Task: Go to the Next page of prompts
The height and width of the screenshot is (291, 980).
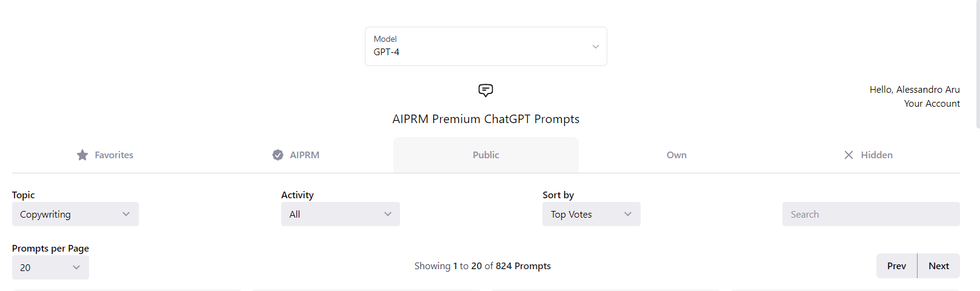Action: pos(938,266)
